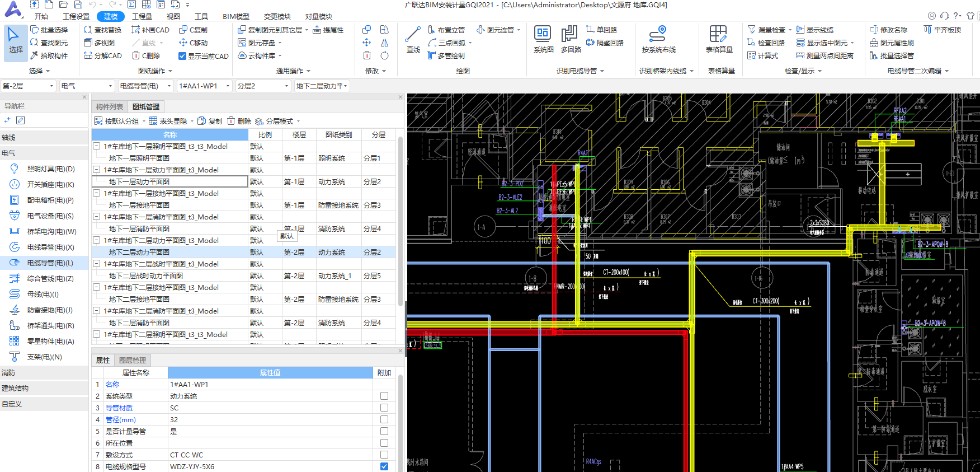Open the 消防 navigation section
Image resolution: width=980 pixels, height=472 pixels.
[x=45, y=372]
